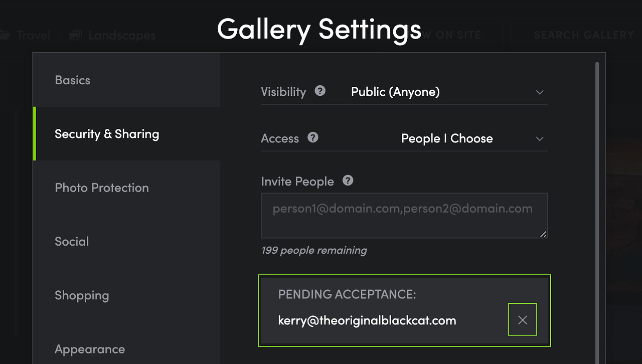Expand the Access dropdown chevron arrow

pos(540,139)
